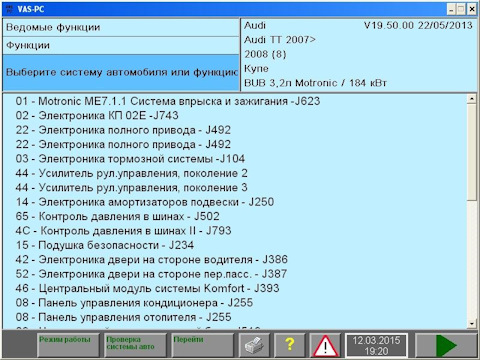Select 46 - Центральный модуль системы Komfort
480x360 pixels.
(147, 288)
